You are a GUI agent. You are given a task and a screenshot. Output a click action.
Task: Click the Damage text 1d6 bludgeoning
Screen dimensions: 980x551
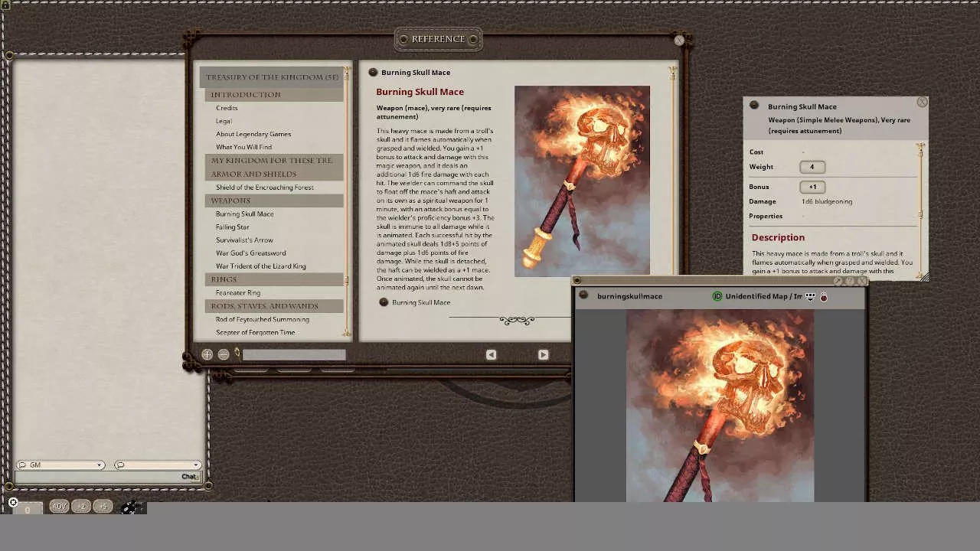pos(827,201)
